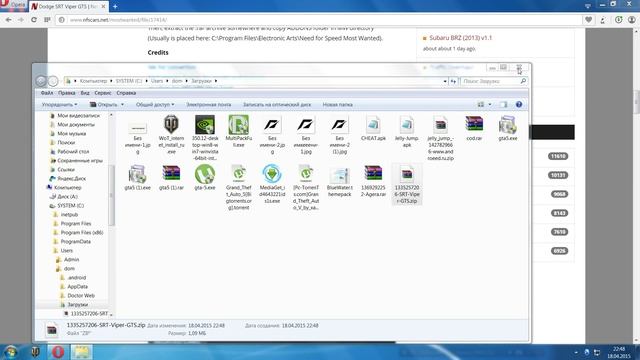
Task: Click Users in the address breadcrumb
Action: pyautogui.click(x=157, y=81)
